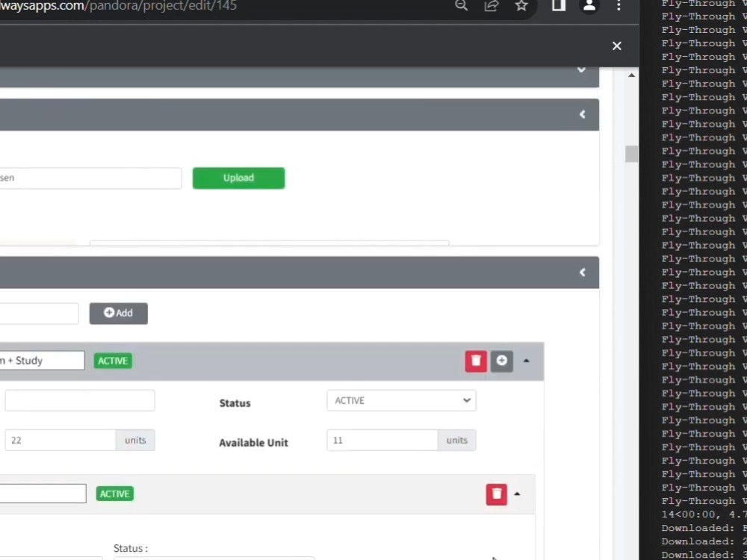Viewport: 747px width, 560px height.
Task: Click the Available Unit field showing 11
Action: pyautogui.click(x=382, y=440)
